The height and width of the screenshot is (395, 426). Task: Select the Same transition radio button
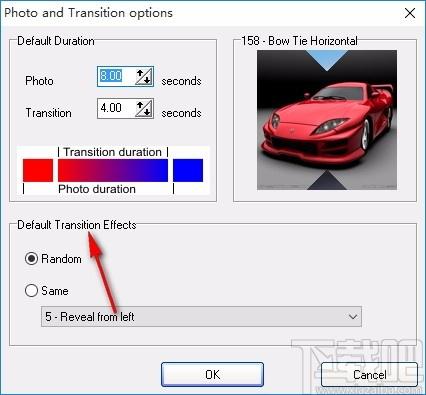click(31, 290)
